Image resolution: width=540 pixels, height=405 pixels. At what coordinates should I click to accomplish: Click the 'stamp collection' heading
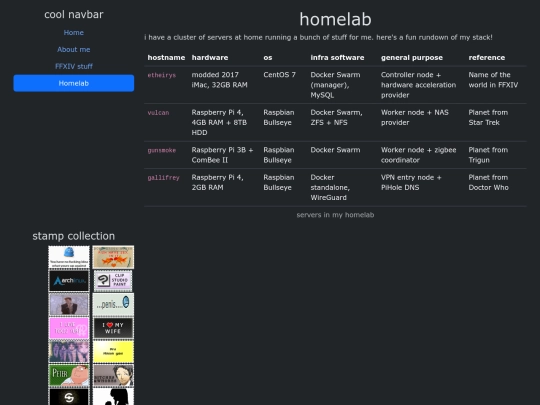click(74, 236)
